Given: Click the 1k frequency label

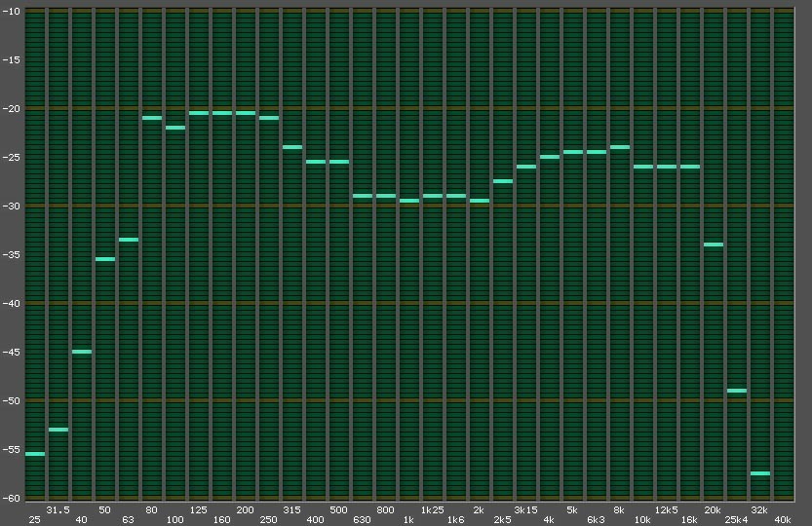Looking at the screenshot, I should pyautogui.click(x=408, y=520).
